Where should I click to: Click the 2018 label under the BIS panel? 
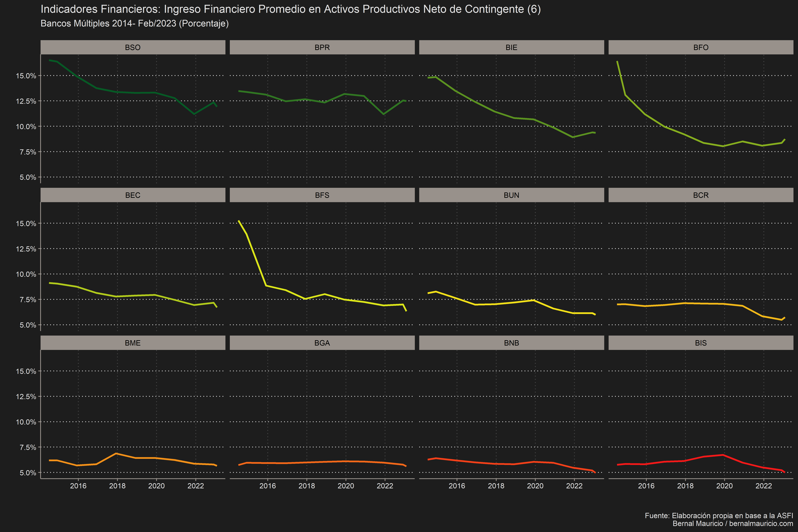point(685,486)
